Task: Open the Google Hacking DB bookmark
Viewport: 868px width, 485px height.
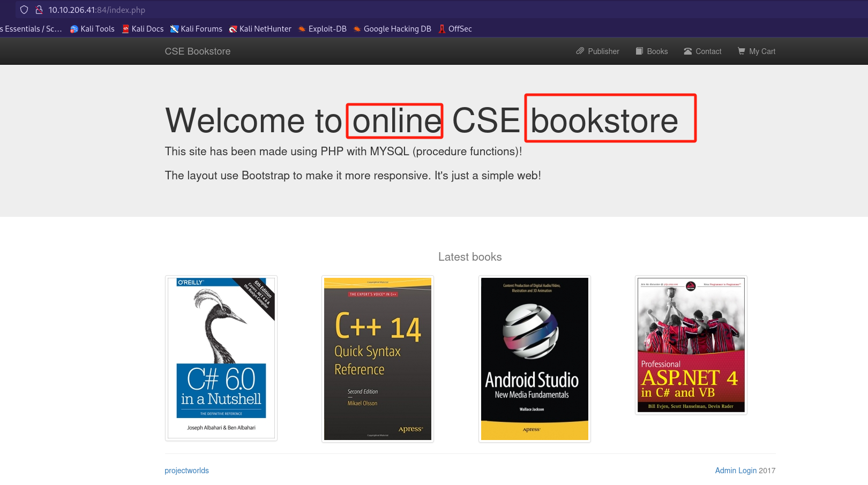Action: 392,29
